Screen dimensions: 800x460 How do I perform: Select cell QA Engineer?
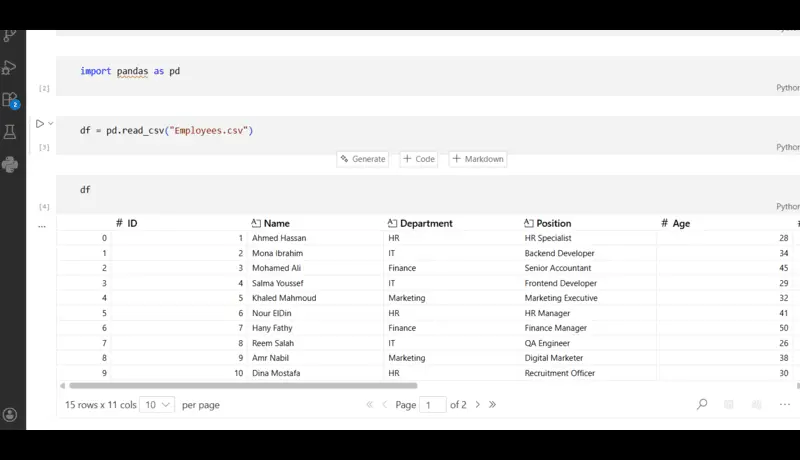[x=547, y=343]
